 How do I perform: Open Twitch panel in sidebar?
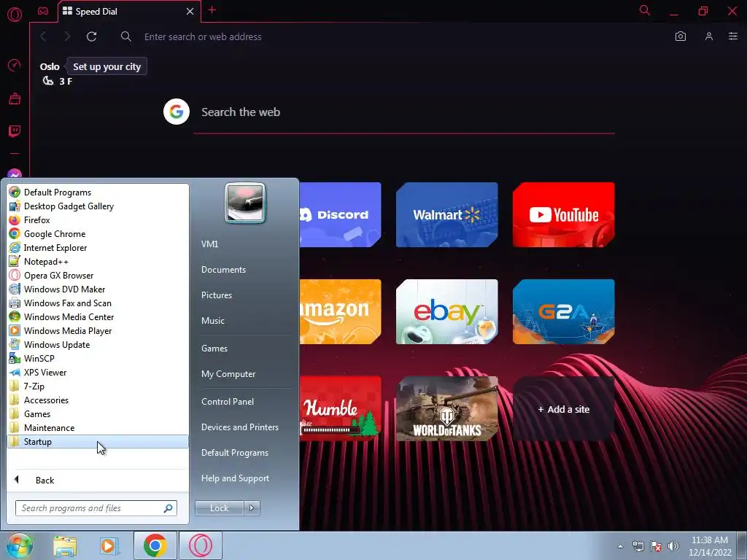click(x=15, y=131)
